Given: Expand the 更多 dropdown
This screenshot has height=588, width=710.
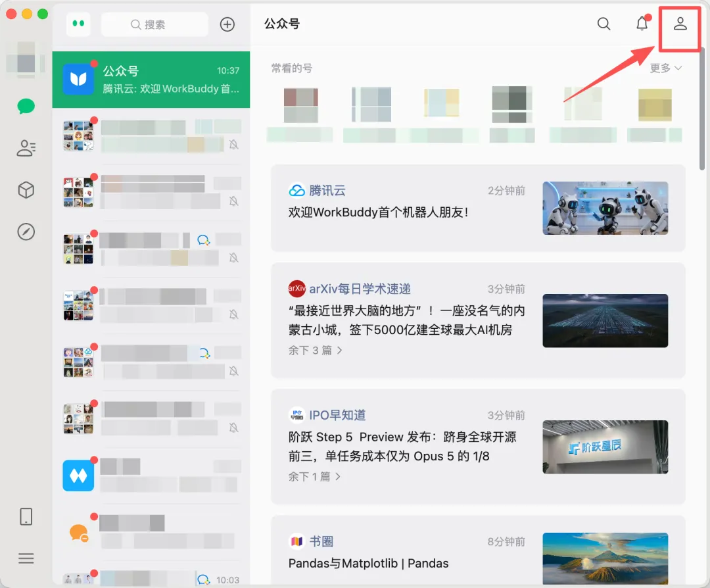Looking at the screenshot, I should point(665,68).
